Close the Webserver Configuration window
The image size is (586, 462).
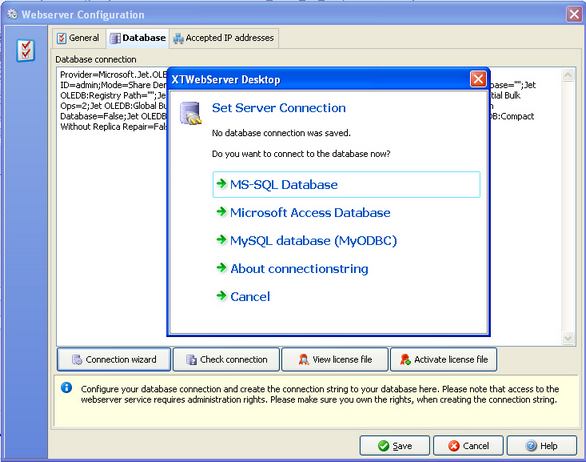[574, 14]
